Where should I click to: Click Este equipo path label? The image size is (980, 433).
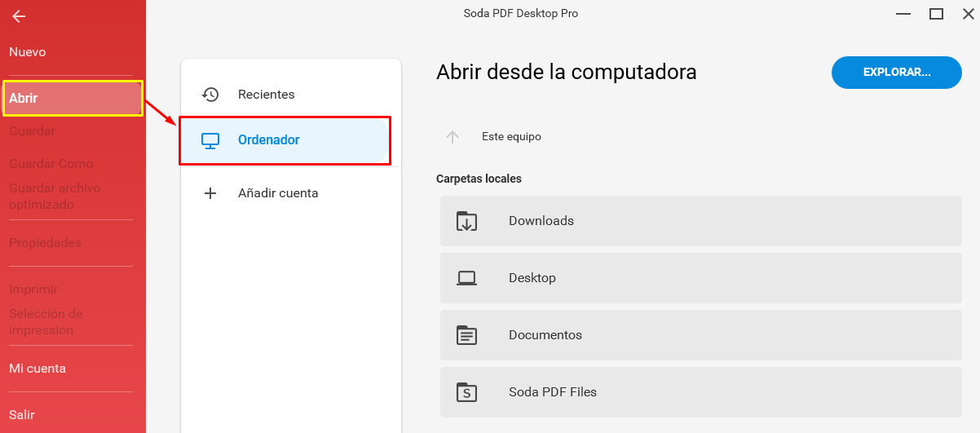511,137
